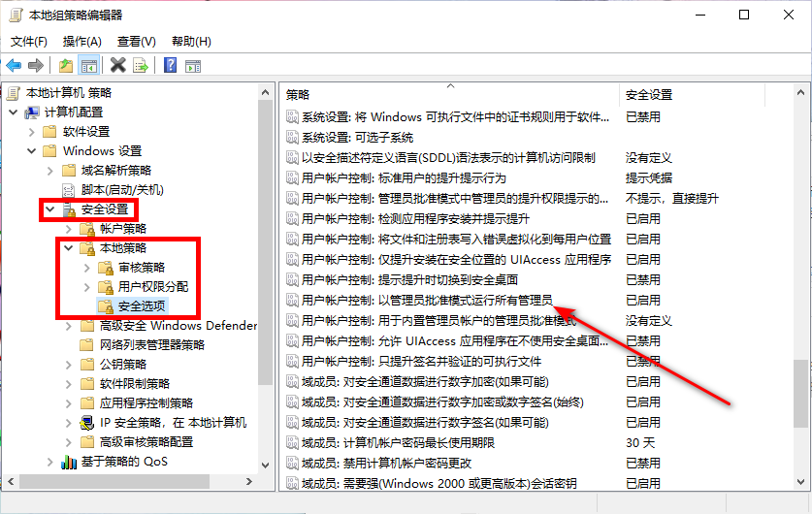Image resolution: width=812 pixels, height=514 pixels.
Task: Expand the 用户权限分配 node
Action: coord(87,287)
